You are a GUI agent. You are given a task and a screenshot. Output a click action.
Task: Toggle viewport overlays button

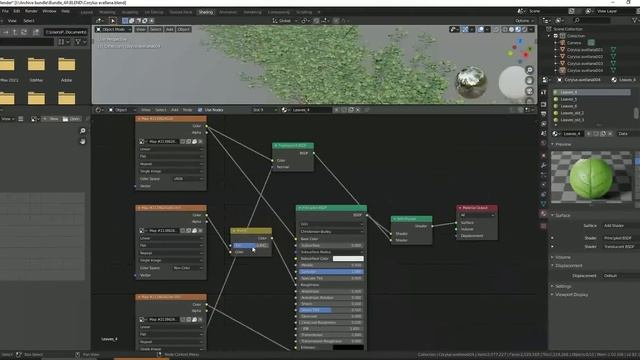(x=481, y=29)
